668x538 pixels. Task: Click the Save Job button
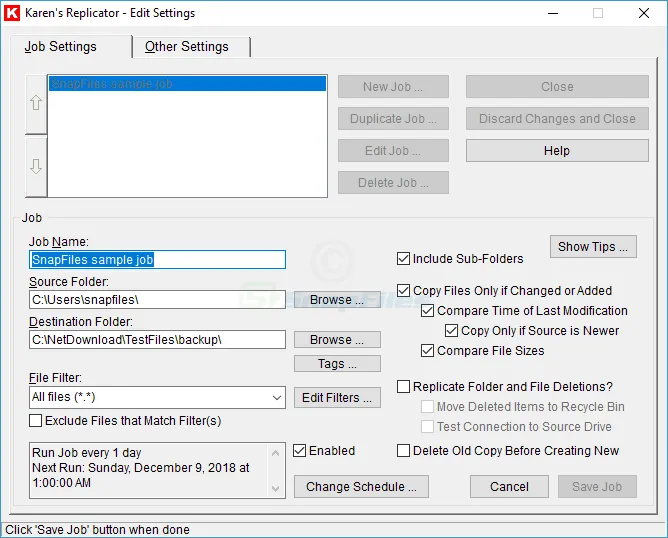[597, 486]
